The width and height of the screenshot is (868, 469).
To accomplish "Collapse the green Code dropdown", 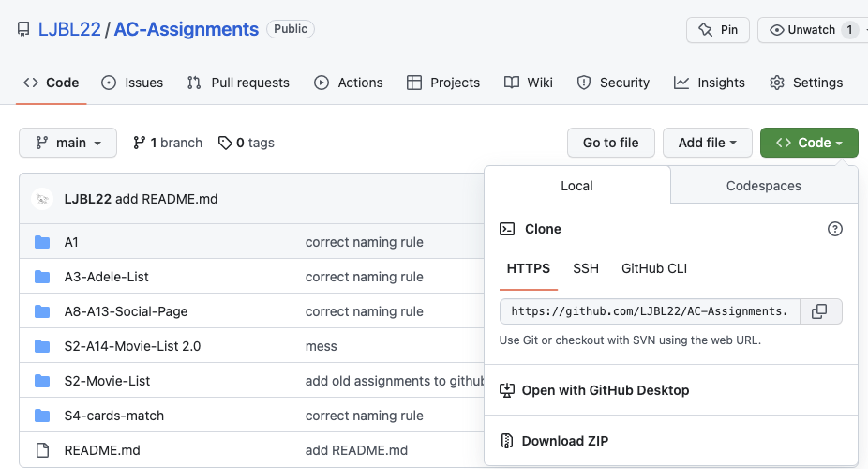I will click(809, 143).
